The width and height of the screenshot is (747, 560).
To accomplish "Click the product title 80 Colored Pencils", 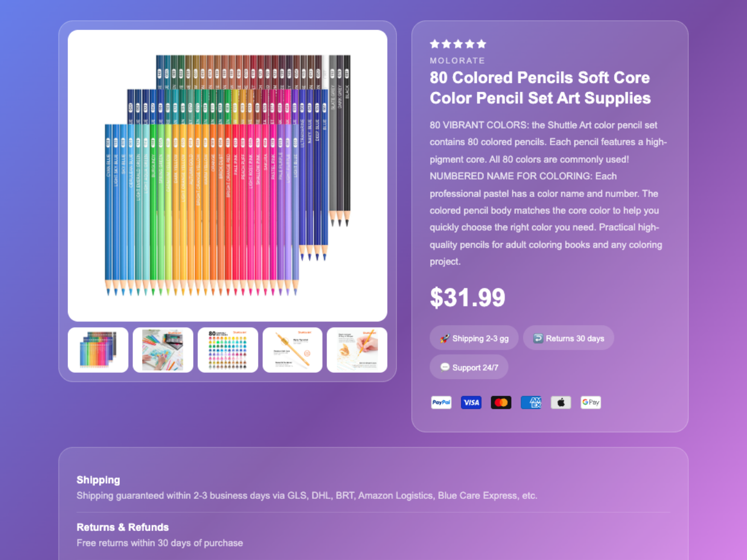I will point(539,88).
